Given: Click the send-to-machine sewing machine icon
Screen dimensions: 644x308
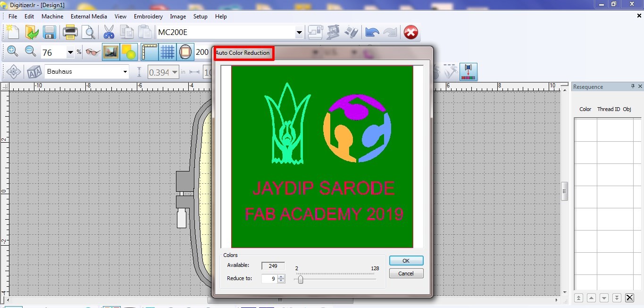Looking at the screenshot, I should [x=315, y=32].
